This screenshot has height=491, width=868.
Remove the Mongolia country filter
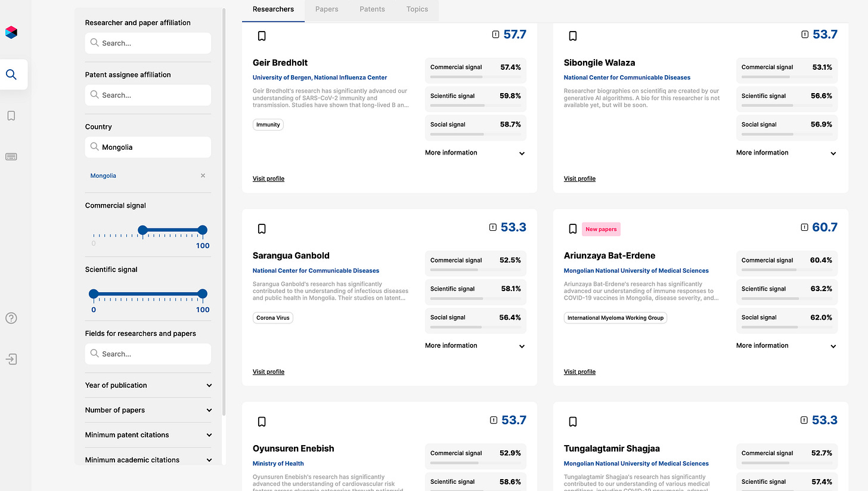203,175
